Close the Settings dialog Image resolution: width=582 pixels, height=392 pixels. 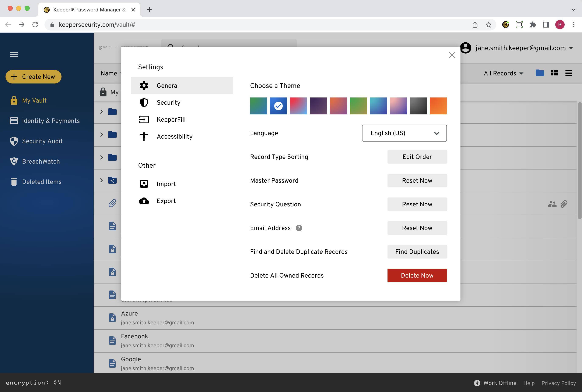pyautogui.click(x=452, y=55)
